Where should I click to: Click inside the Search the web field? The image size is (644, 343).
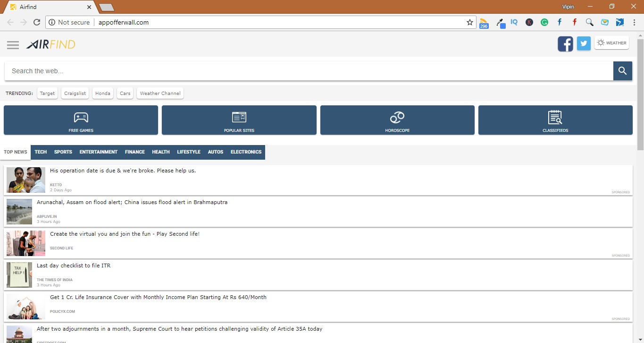tap(189, 70)
